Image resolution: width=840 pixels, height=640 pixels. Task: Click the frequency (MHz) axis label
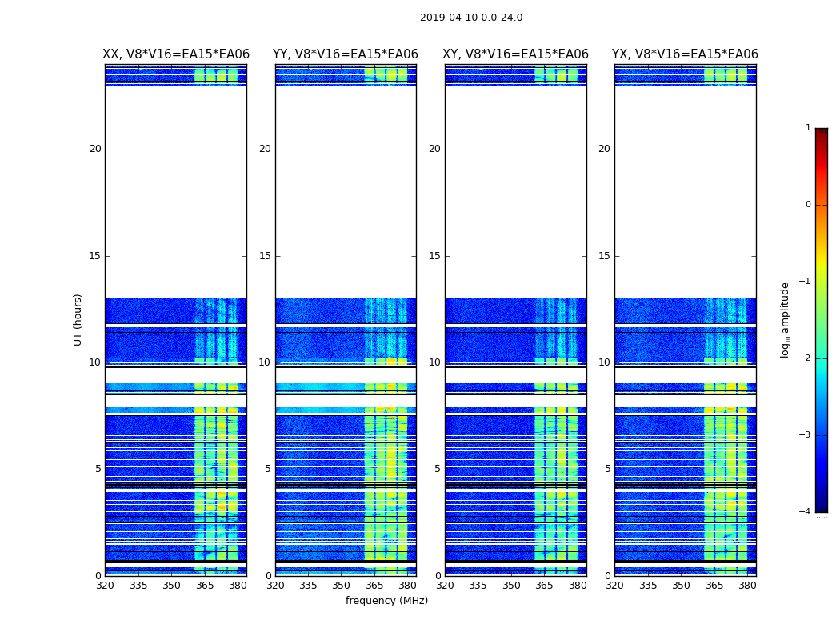point(386,600)
